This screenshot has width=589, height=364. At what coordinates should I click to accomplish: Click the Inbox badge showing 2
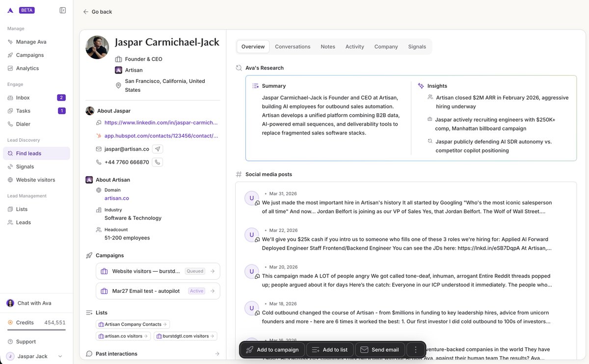61,98
